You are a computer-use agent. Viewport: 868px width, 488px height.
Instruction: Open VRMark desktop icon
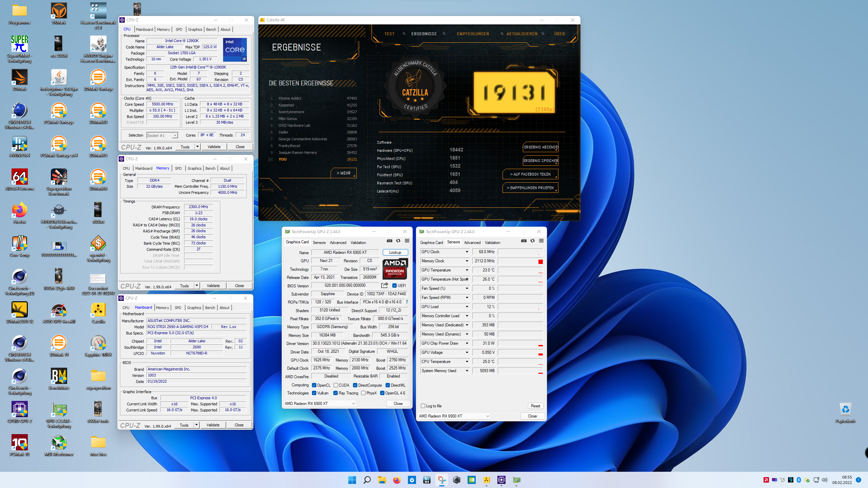pos(59,14)
